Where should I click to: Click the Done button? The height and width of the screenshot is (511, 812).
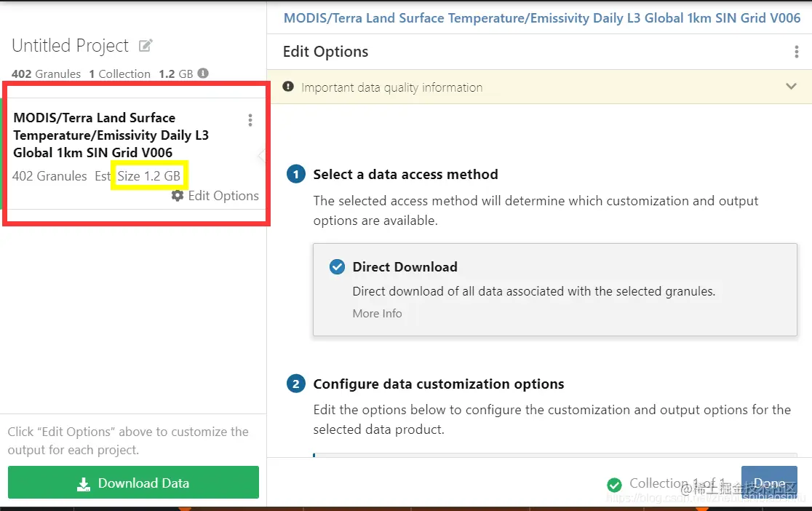pos(769,483)
